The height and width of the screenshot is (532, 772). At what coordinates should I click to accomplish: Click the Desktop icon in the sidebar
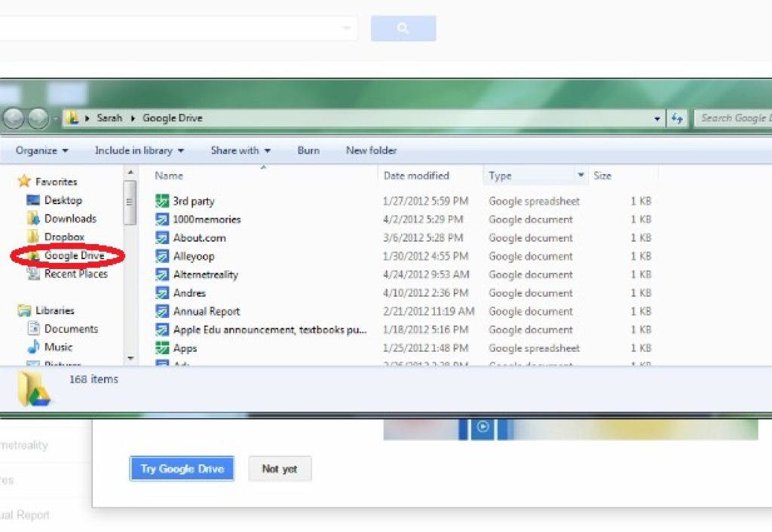(33, 200)
